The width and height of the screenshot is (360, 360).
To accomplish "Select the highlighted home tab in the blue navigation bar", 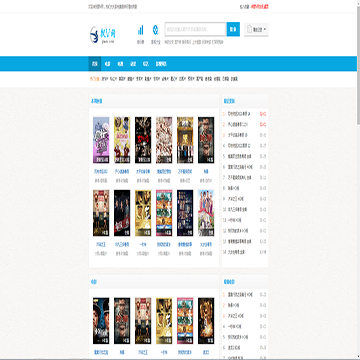I will point(95,64).
